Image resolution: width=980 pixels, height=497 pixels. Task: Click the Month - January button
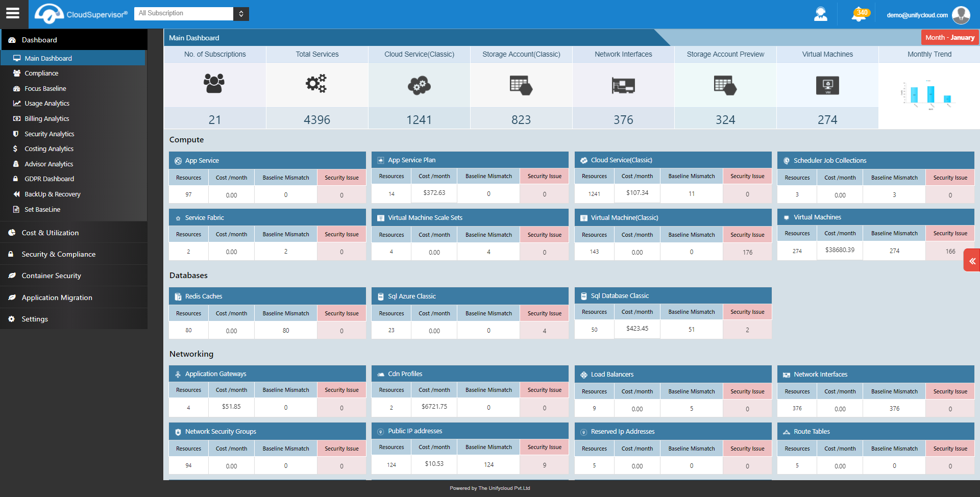[949, 37]
